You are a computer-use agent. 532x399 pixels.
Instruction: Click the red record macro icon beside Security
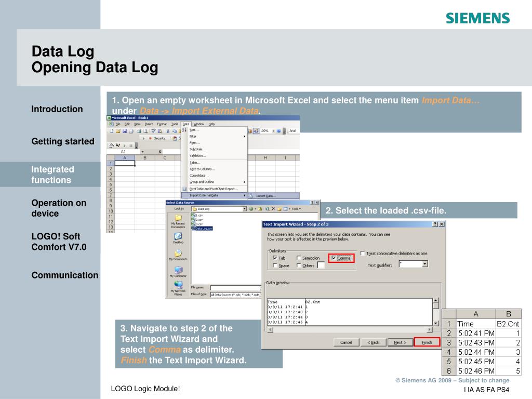[x=150, y=138]
